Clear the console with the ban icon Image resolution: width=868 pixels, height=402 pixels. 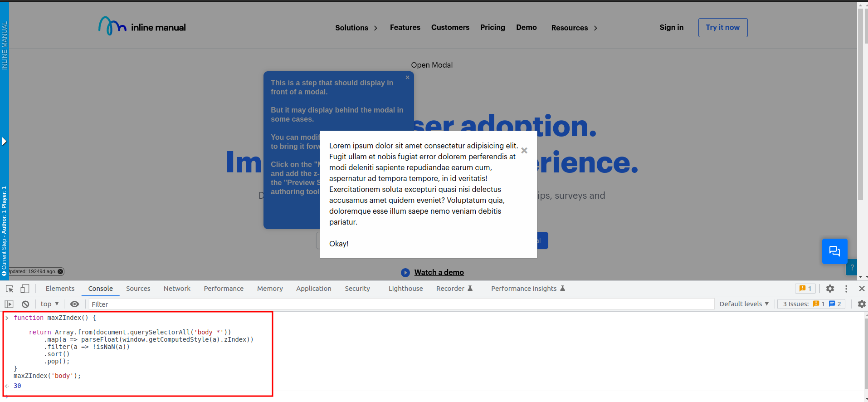25,304
